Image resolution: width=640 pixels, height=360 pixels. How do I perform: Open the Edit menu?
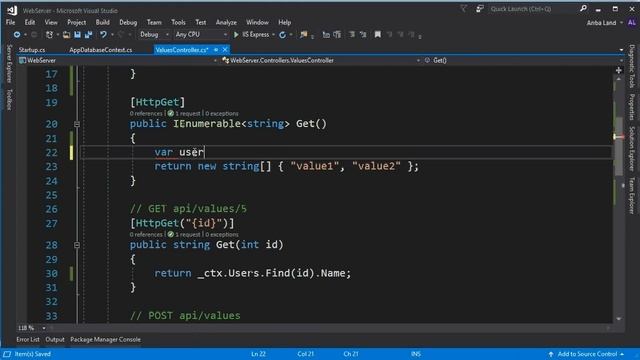tap(30, 22)
